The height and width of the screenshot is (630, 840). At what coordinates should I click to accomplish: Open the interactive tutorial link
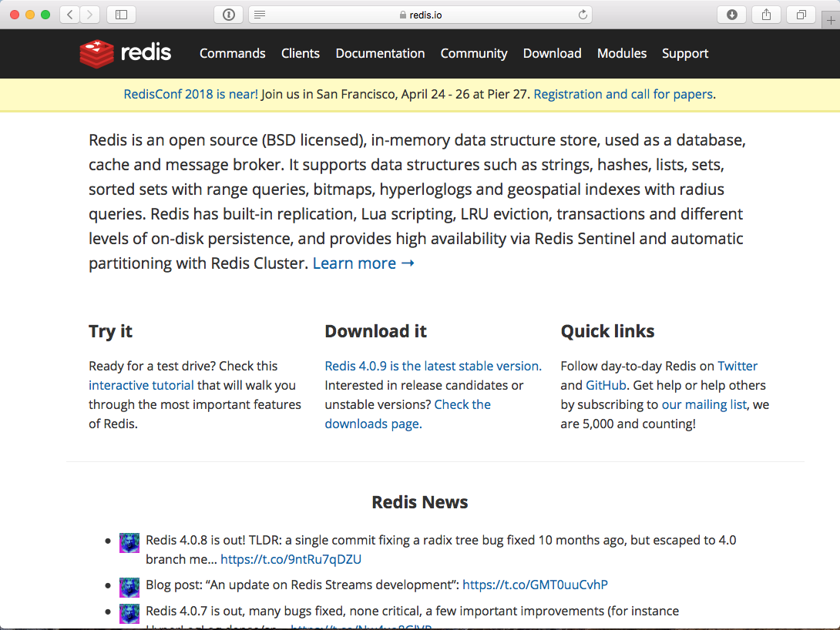[142, 385]
